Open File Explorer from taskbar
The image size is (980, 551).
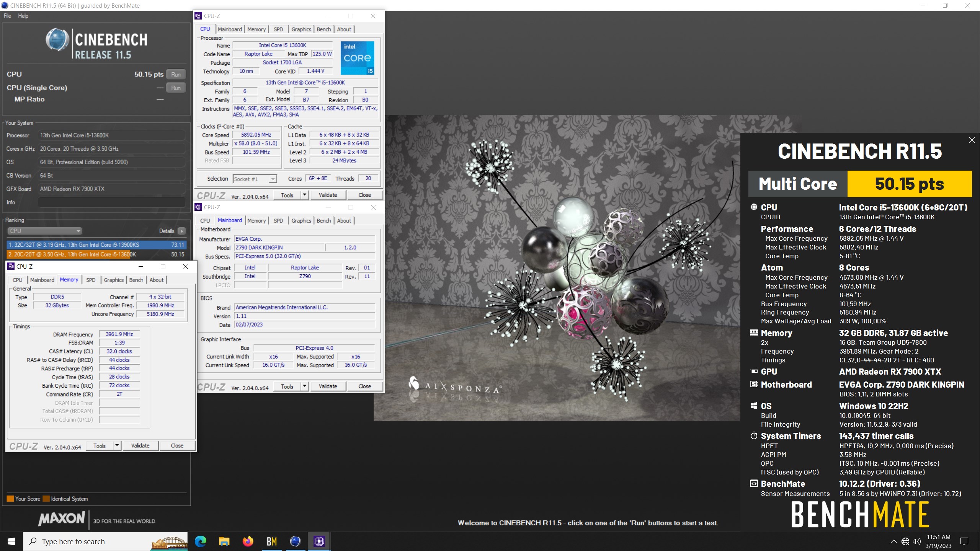click(x=224, y=541)
